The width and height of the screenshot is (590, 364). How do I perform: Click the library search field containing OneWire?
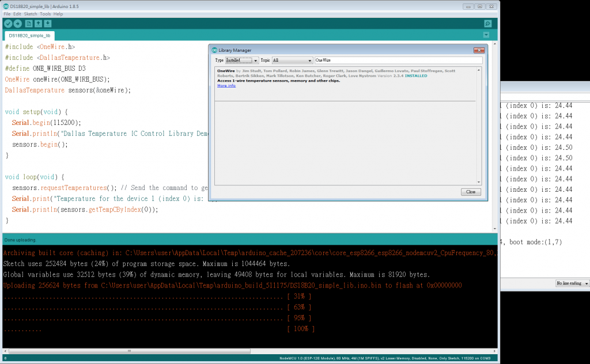[399, 60]
